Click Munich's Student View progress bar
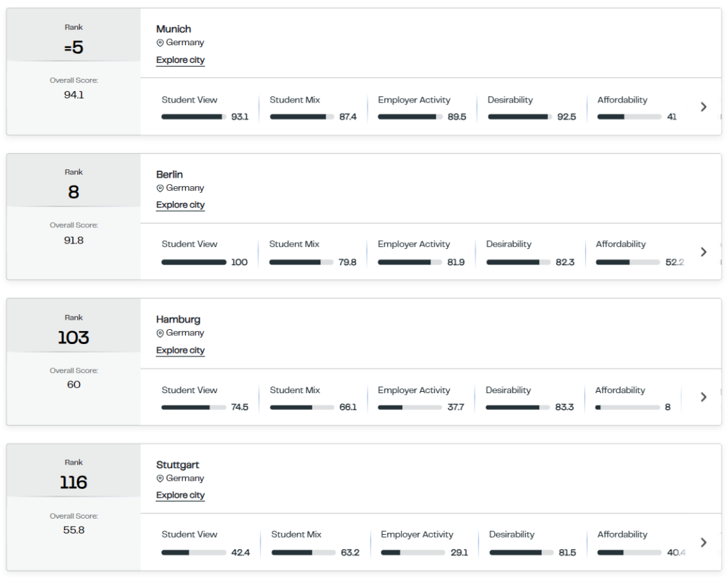This screenshot has height=580, width=728. coord(193,117)
